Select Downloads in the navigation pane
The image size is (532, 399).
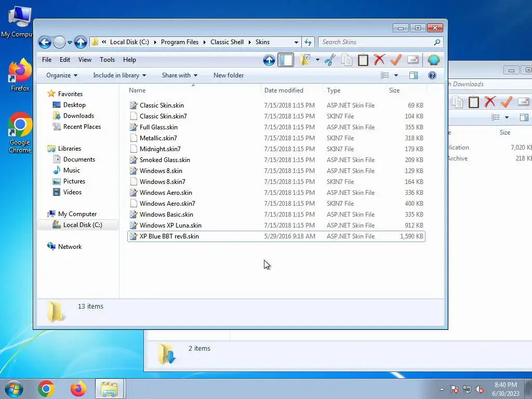pos(79,116)
